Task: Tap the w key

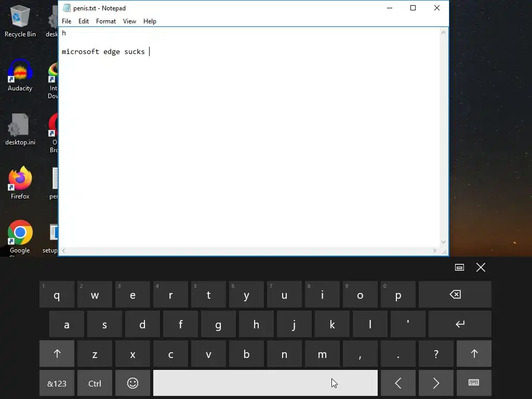Action: [x=95, y=295]
